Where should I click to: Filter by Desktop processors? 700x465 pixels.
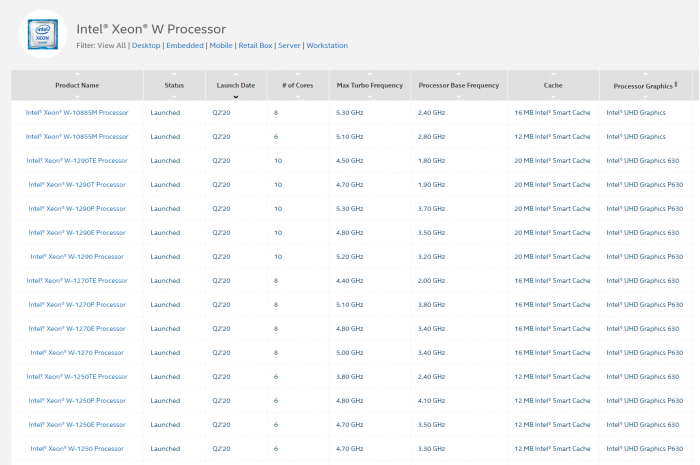[x=146, y=46]
